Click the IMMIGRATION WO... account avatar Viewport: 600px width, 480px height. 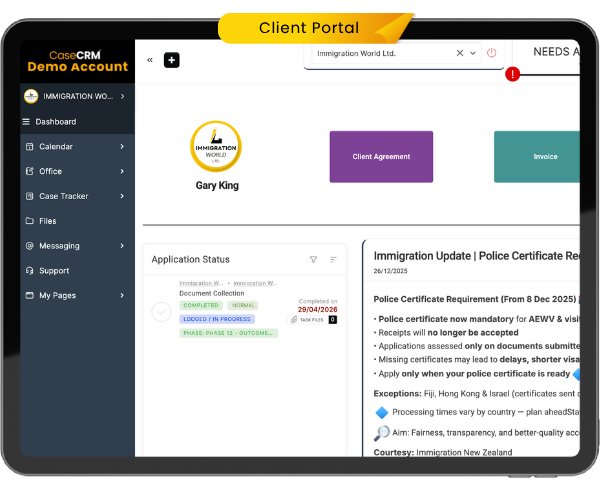coord(31,96)
